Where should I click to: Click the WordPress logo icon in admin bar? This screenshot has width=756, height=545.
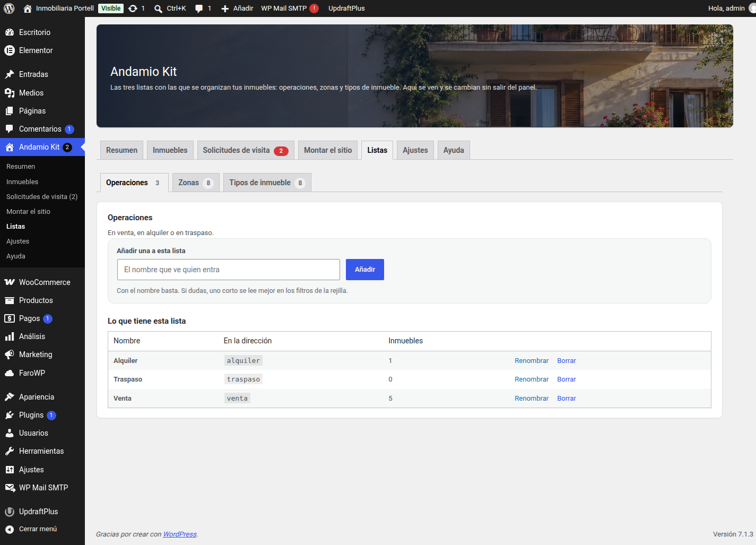pos(9,8)
